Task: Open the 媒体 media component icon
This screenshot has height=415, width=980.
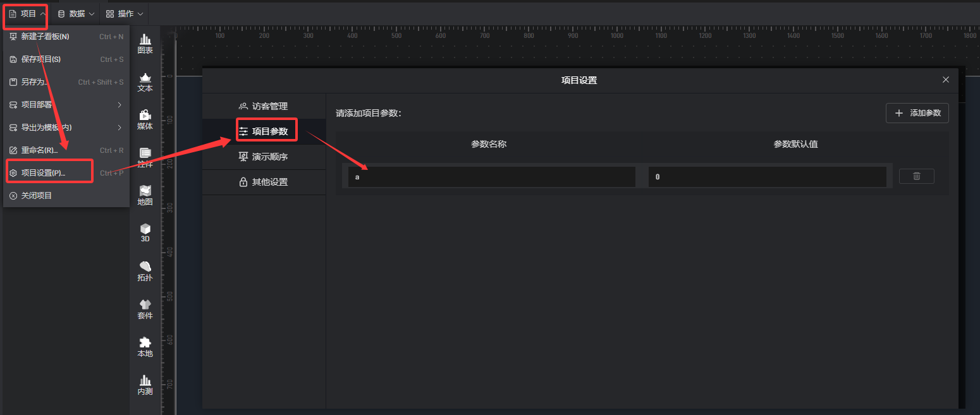Action: 145,119
